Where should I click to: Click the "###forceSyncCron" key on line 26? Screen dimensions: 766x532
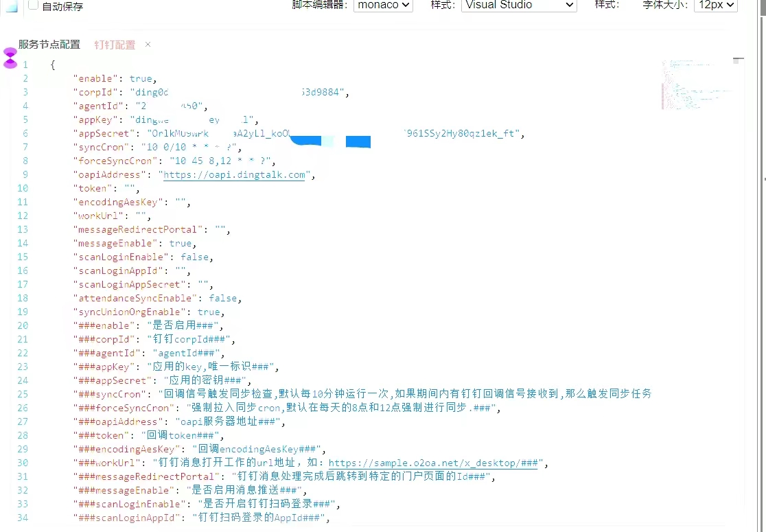click(x=124, y=408)
